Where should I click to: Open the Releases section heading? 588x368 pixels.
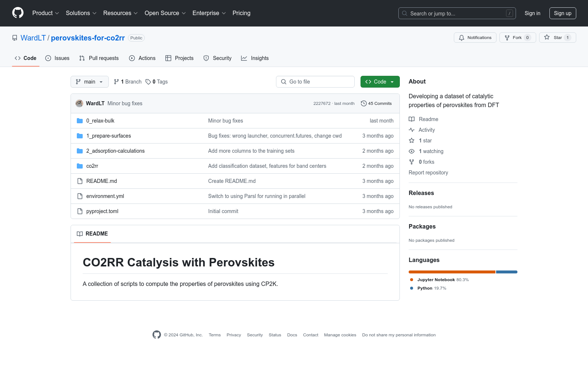[421, 193]
